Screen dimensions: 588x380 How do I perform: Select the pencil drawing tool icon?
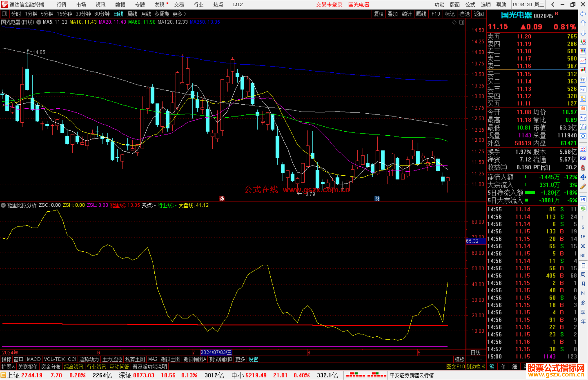coord(583,187)
